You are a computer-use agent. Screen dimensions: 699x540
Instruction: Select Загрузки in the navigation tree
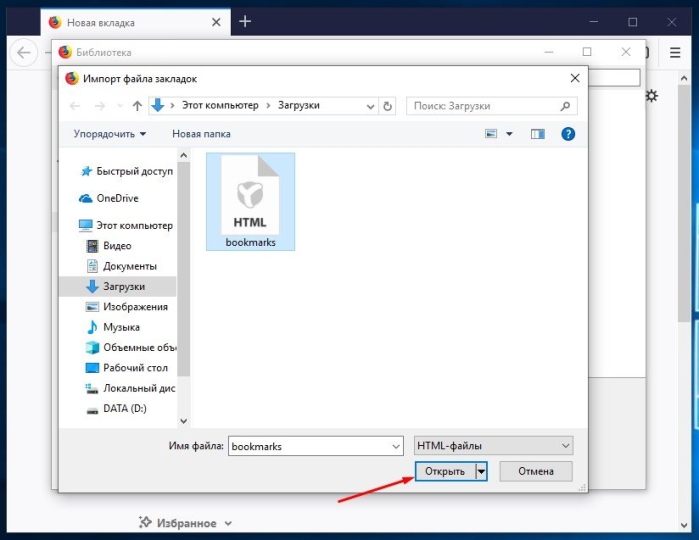tap(118, 286)
